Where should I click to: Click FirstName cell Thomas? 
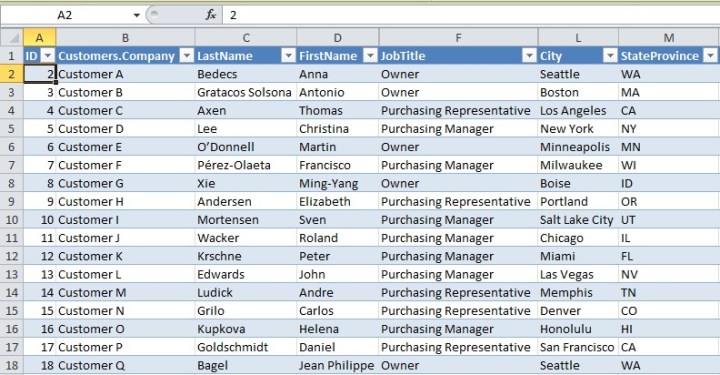338,111
